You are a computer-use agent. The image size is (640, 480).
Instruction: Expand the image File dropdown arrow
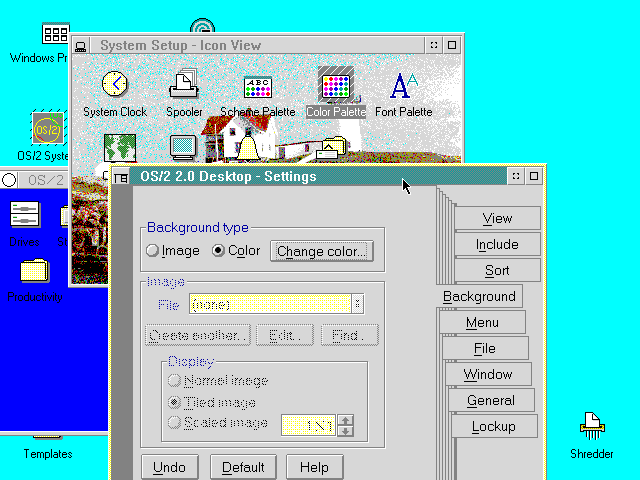click(358, 304)
